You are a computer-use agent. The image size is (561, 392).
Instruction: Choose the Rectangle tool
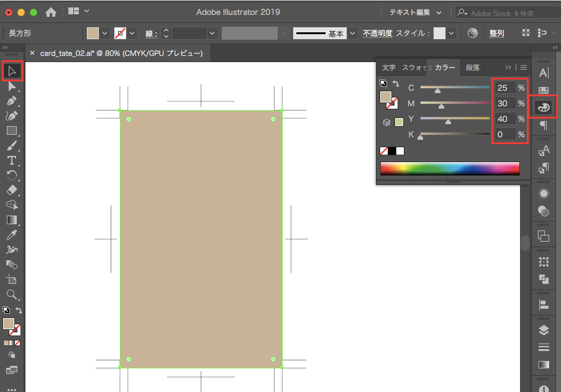(x=12, y=130)
